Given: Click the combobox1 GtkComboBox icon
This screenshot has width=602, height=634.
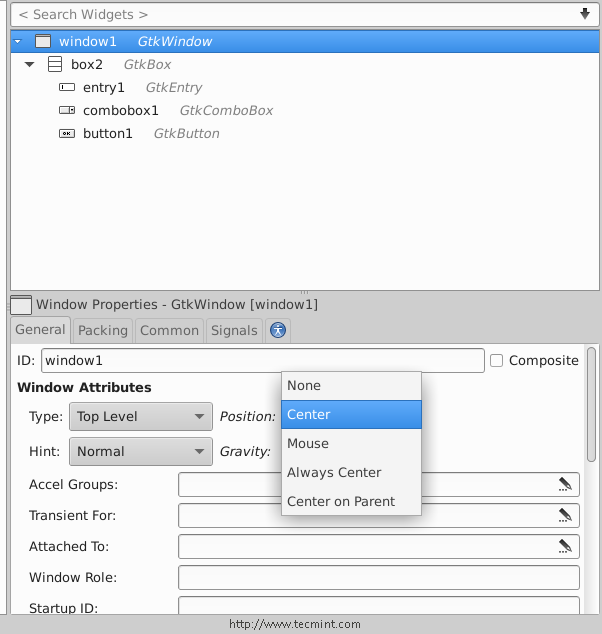Looking at the screenshot, I should tap(67, 110).
